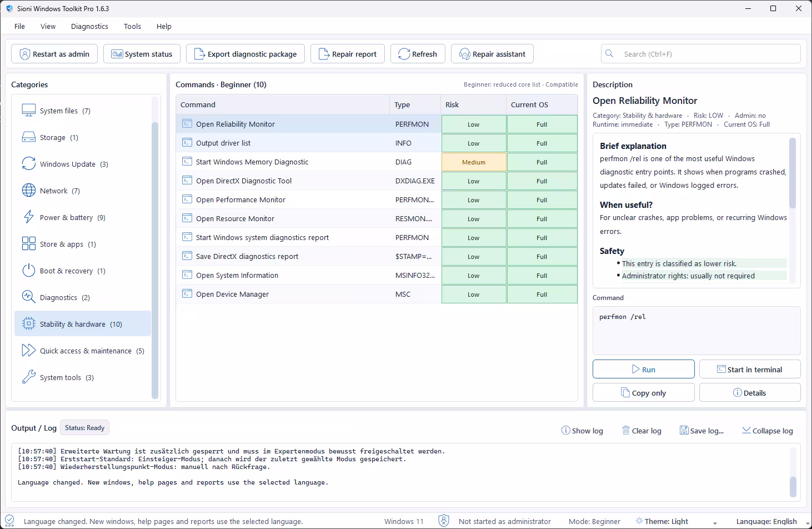Image resolution: width=812 pixels, height=529 pixels.
Task: Select the Network globe icon
Action: [29, 191]
